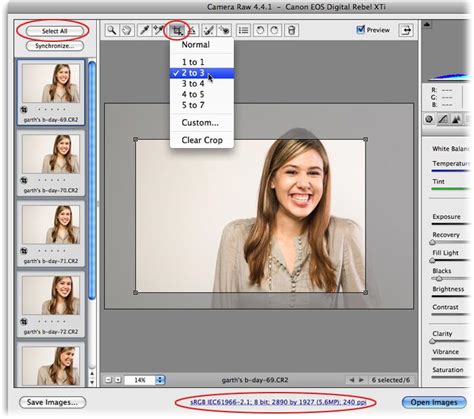Toggle the Preview checkbox
Image resolution: width=474 pixels, height=419 pixels.
(x=360, y=30)
